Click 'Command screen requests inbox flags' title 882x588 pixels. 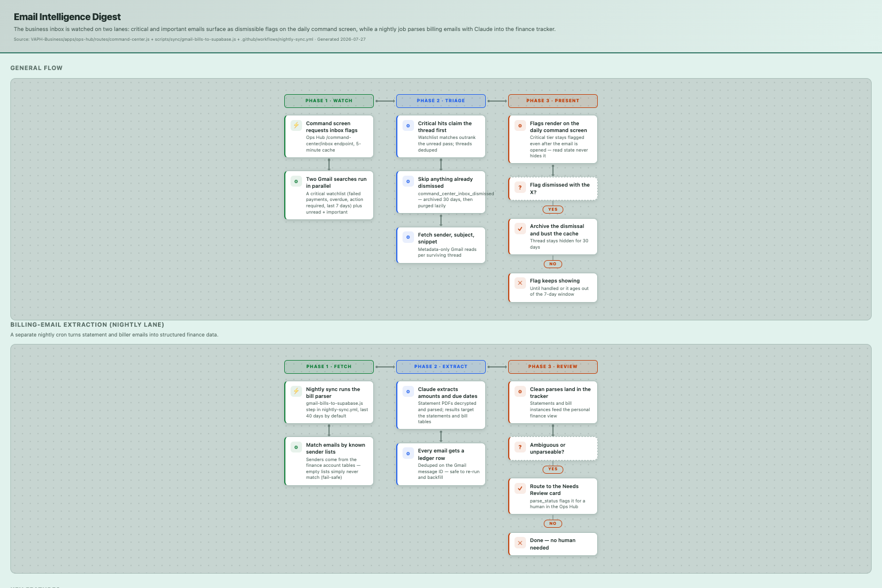332,127
